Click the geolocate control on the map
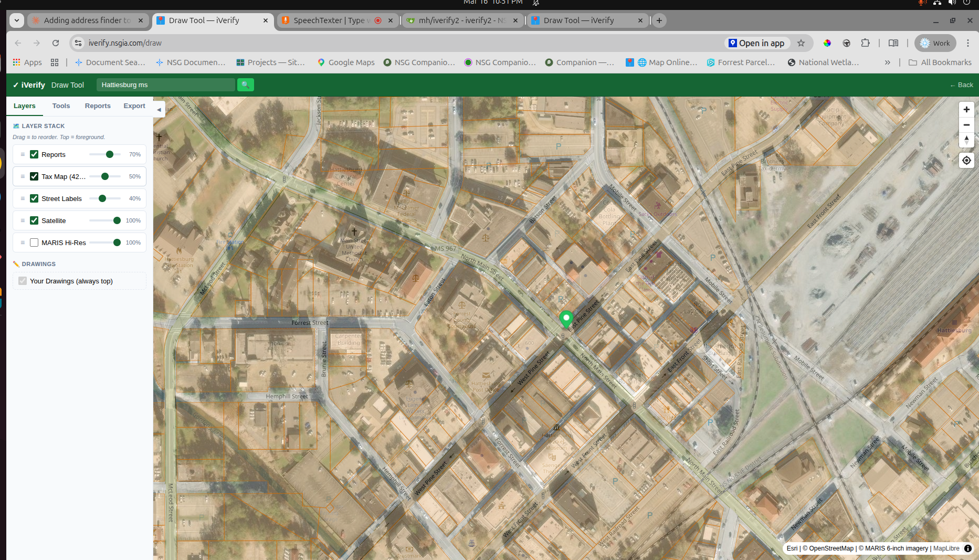Viewport: 979px width, 560px height. [x=966, y=160]
